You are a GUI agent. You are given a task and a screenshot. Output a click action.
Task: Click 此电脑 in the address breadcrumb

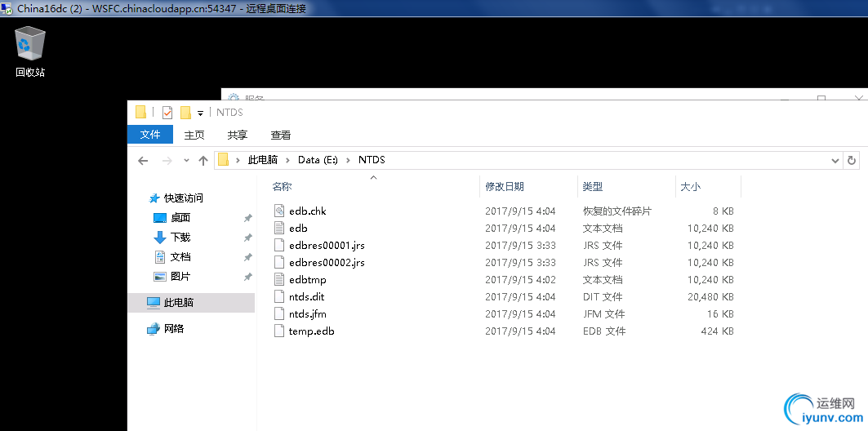(x=262, y=160)
